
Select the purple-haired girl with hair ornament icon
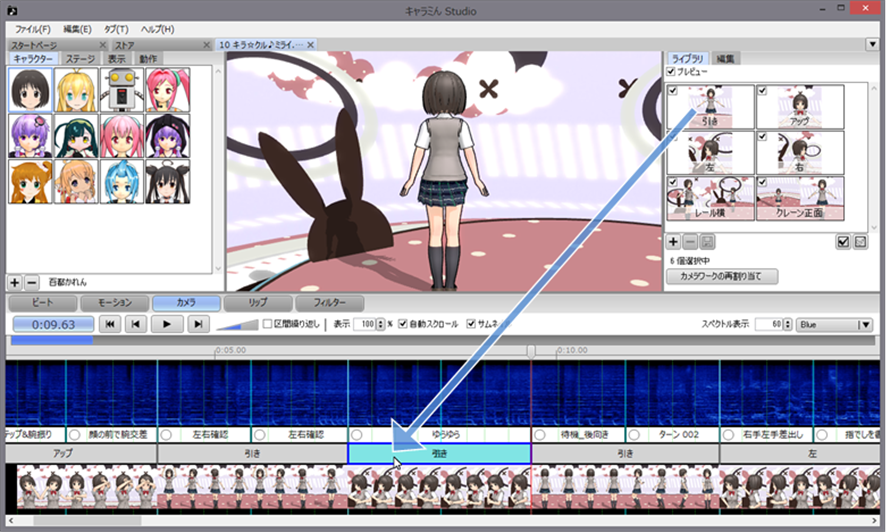31,136
